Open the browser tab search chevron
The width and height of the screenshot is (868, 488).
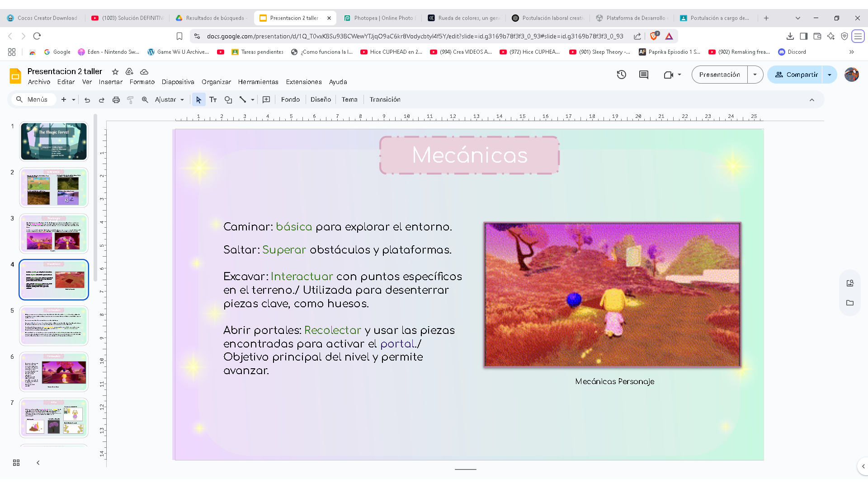[x=798, y=18]
